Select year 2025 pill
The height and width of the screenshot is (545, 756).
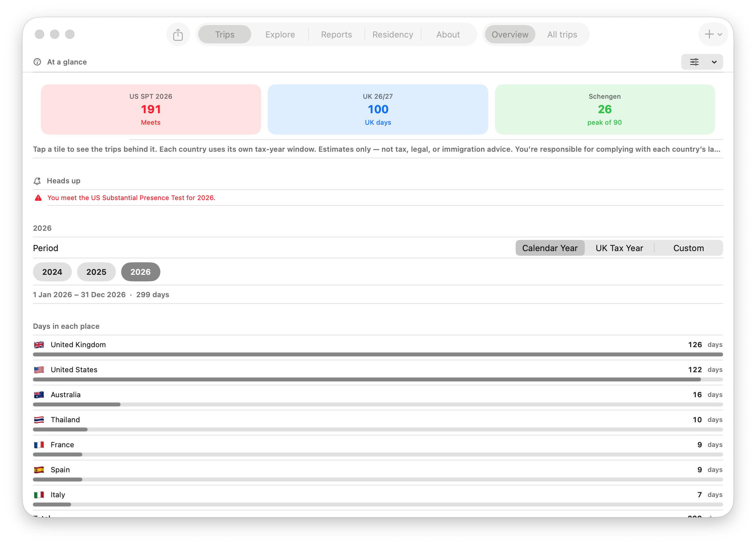(x=96, y=272)
